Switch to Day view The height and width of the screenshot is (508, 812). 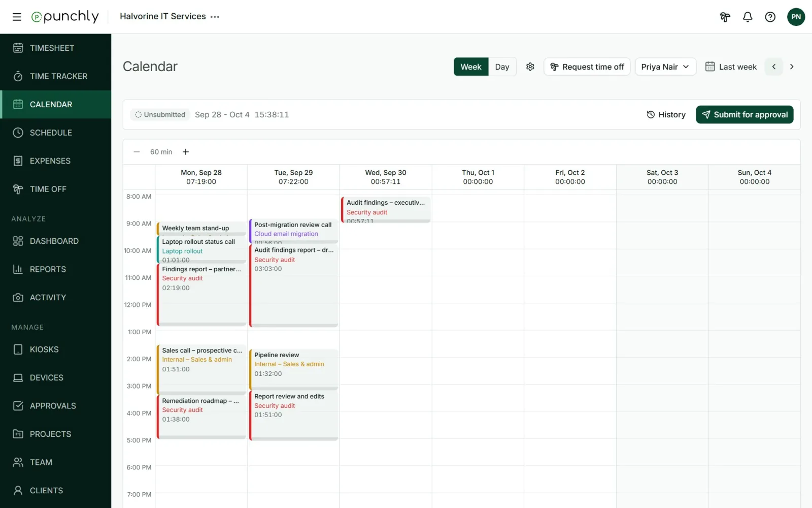[x=502, y=67]
